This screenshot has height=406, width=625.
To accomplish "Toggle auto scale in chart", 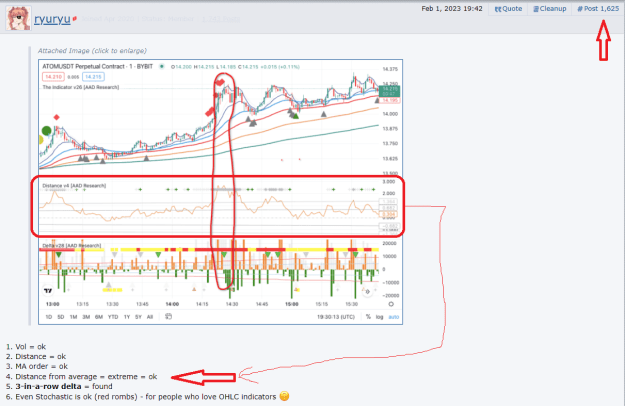I will (x=393, y=317).
